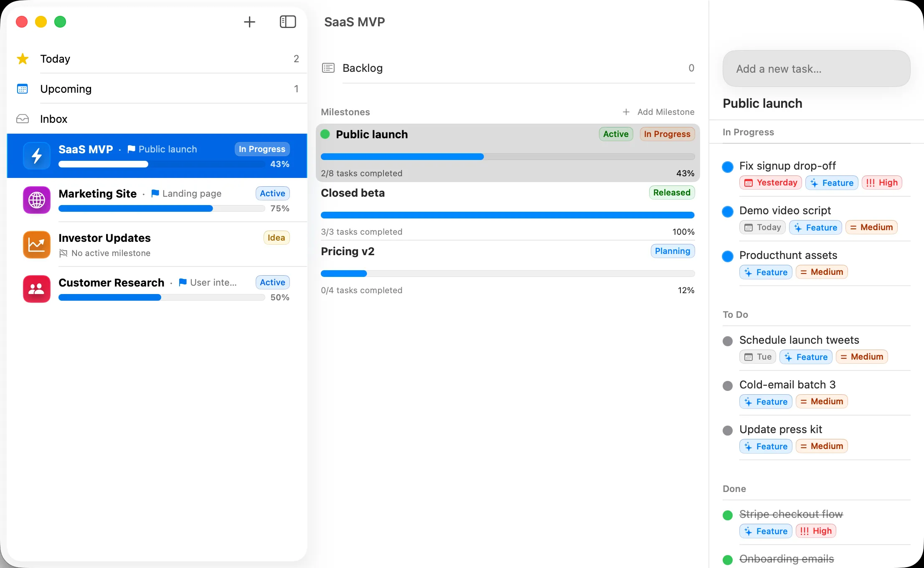
Task: Check off Cold-email batch 3
Action: tap(728, 386)
